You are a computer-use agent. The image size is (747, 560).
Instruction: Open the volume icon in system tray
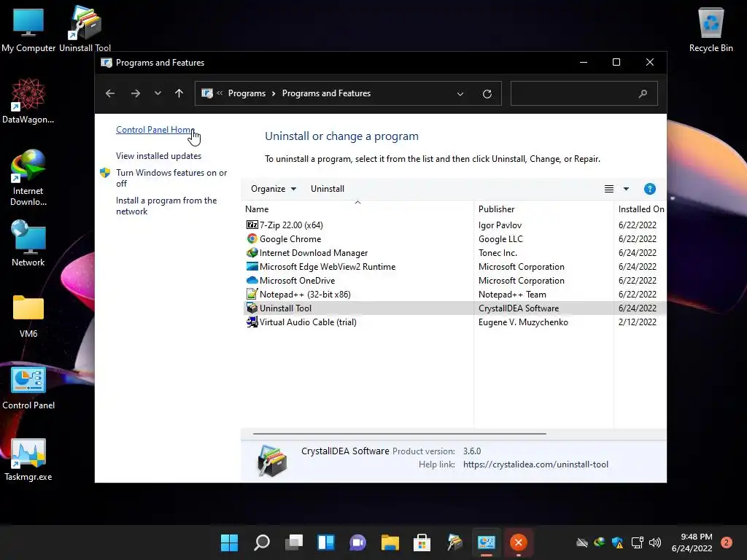tap(655, 542)
